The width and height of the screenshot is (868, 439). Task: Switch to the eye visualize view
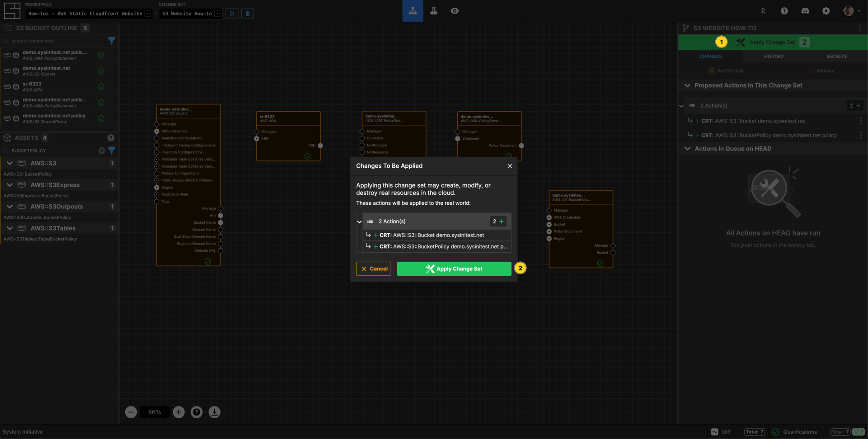(455, 11)
